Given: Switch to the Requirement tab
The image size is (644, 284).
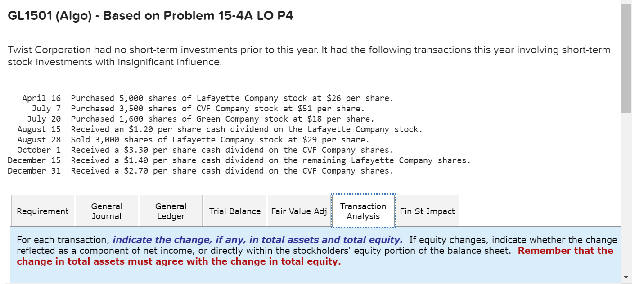Looking at the screenshot, I should pos(42,211).
